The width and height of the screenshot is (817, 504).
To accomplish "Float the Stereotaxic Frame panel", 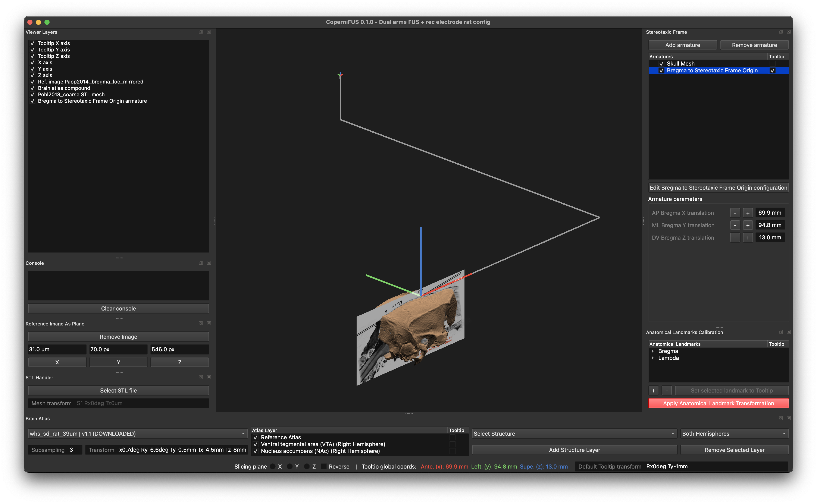I will click(x=780, y=32).
